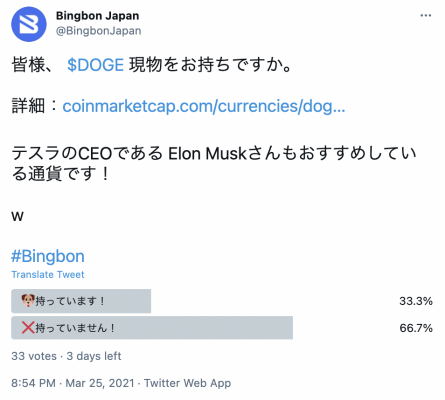This screenshot has width=445, height=400.
Task: Select the 持っていません！ poll result bar
Action: [x=152, y=328]
